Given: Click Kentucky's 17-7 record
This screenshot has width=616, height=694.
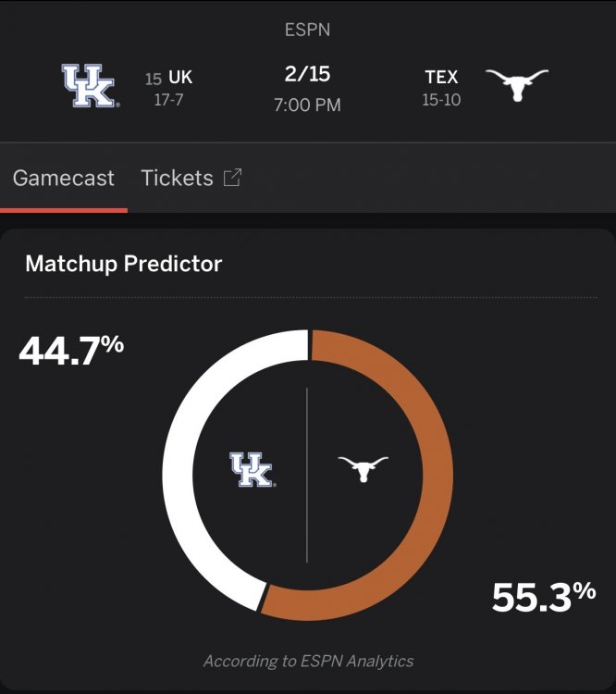Looking at the screenshot, I should coord(168,100).
